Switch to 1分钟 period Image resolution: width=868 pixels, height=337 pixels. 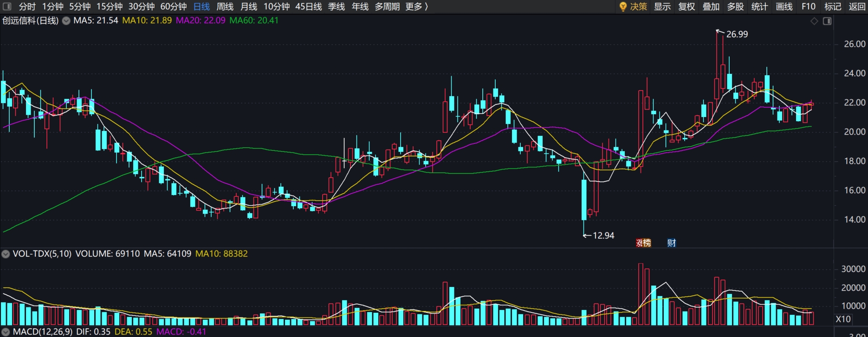52,6
